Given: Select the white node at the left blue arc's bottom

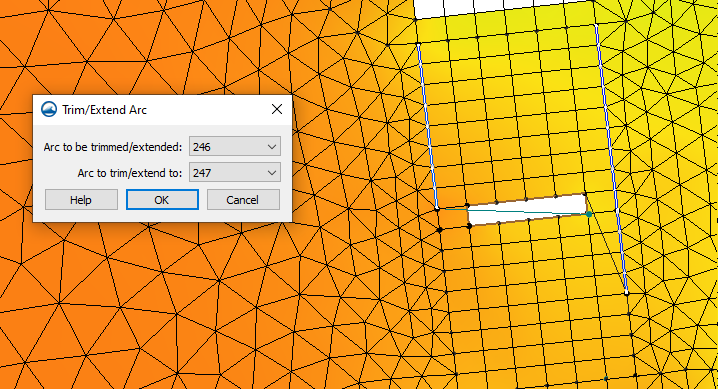Looking at the screenshot, I should click(437, 209).
